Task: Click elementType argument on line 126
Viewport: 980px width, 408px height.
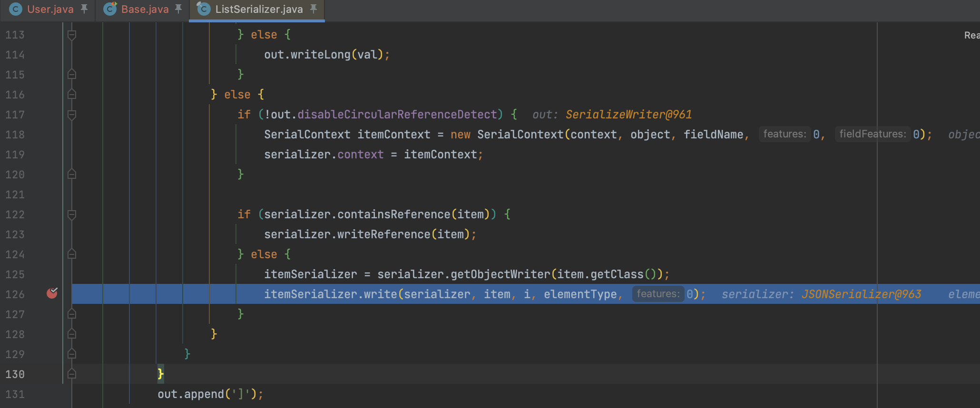Action: pos(580,294)
